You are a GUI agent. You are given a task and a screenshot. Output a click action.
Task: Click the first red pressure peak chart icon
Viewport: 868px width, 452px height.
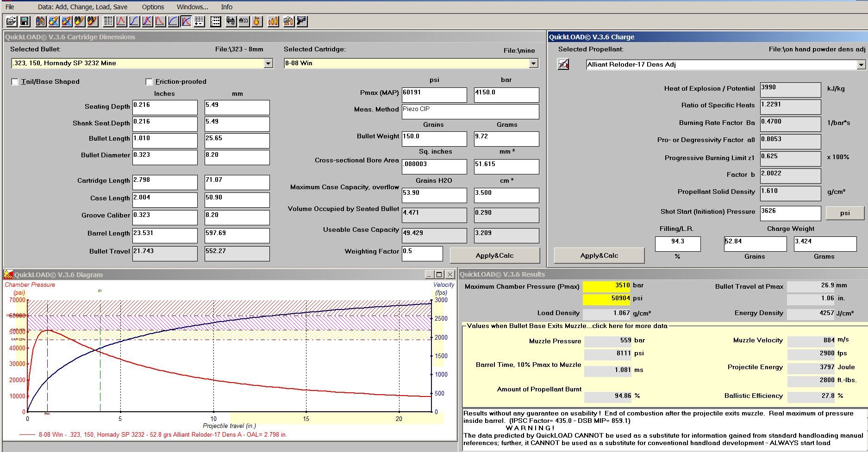click(121, 21)
